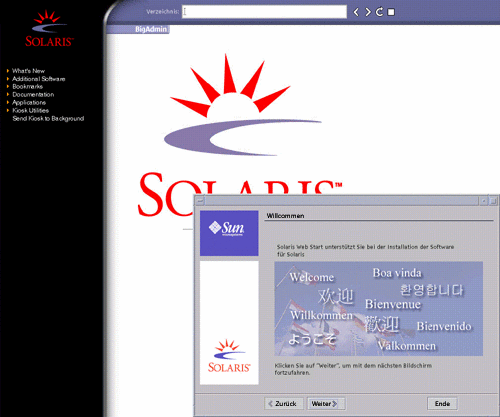The height and width of the screenshot is (417, 500).
Task: Minimize the Web Start installer window
Action: tap(483, 201)
